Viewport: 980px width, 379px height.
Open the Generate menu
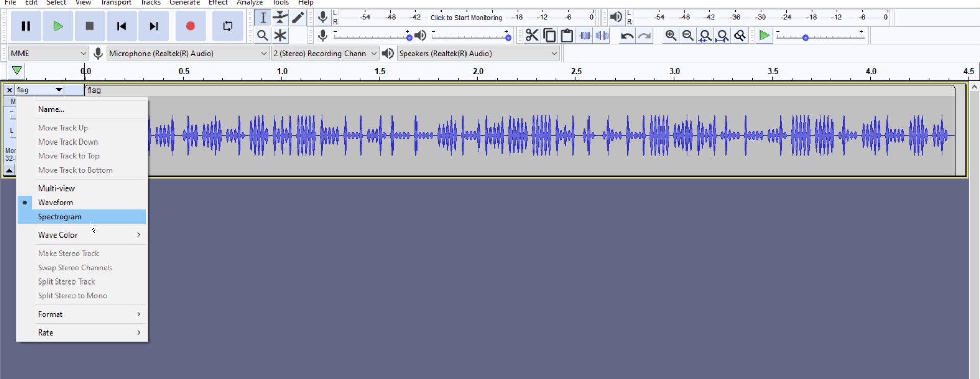point(185,3)
